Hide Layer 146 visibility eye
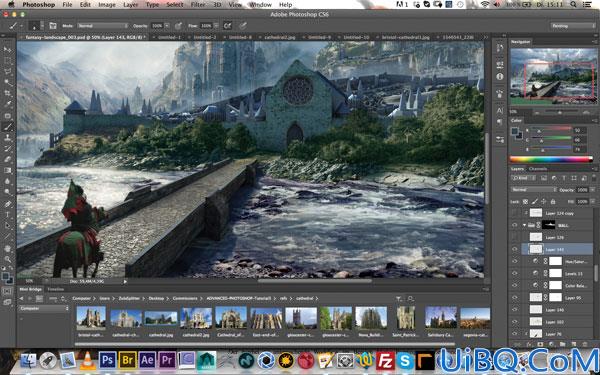600x375 pixels. tap(515, 310)
